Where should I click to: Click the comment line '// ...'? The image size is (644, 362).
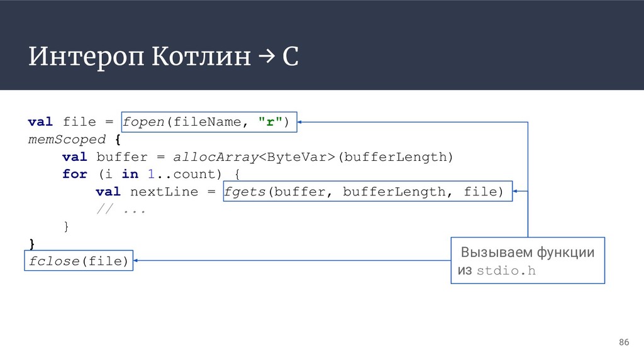coord(121,209)
